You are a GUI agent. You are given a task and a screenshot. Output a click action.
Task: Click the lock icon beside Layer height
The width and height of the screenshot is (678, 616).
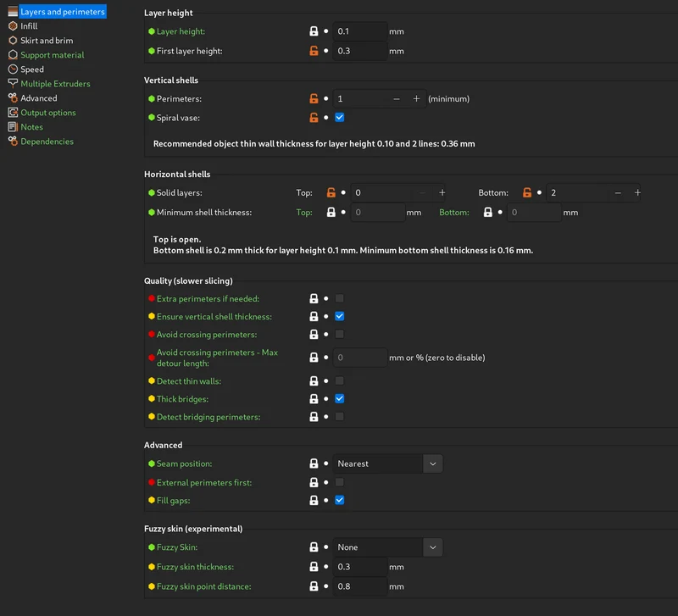click(x=314, y=31)
